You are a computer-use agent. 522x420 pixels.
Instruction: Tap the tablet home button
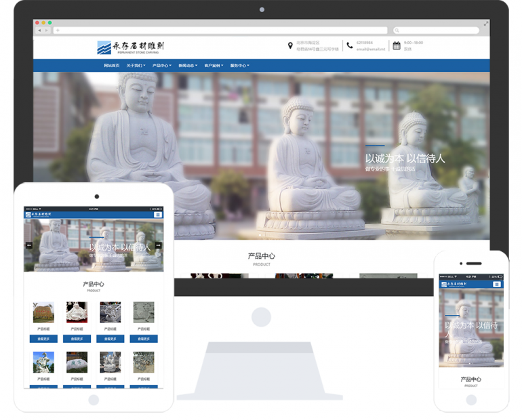pyautogui.click(x=94, y=400)
